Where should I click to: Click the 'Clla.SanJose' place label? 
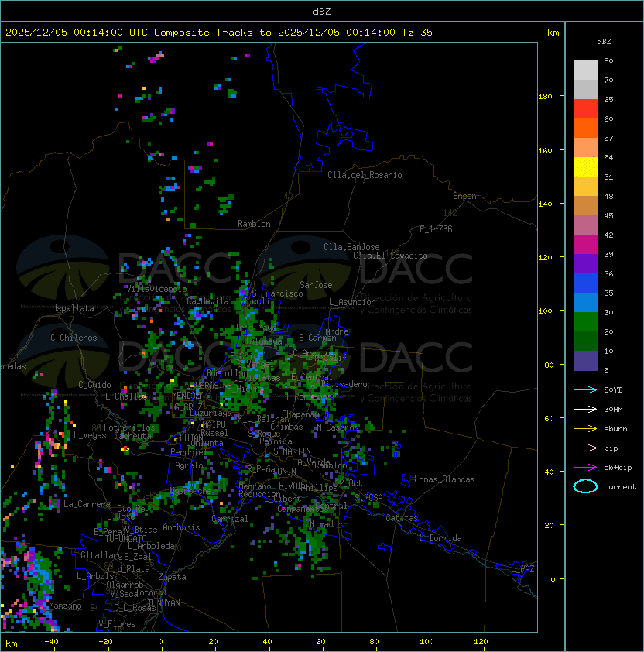(x=351, y=247)
